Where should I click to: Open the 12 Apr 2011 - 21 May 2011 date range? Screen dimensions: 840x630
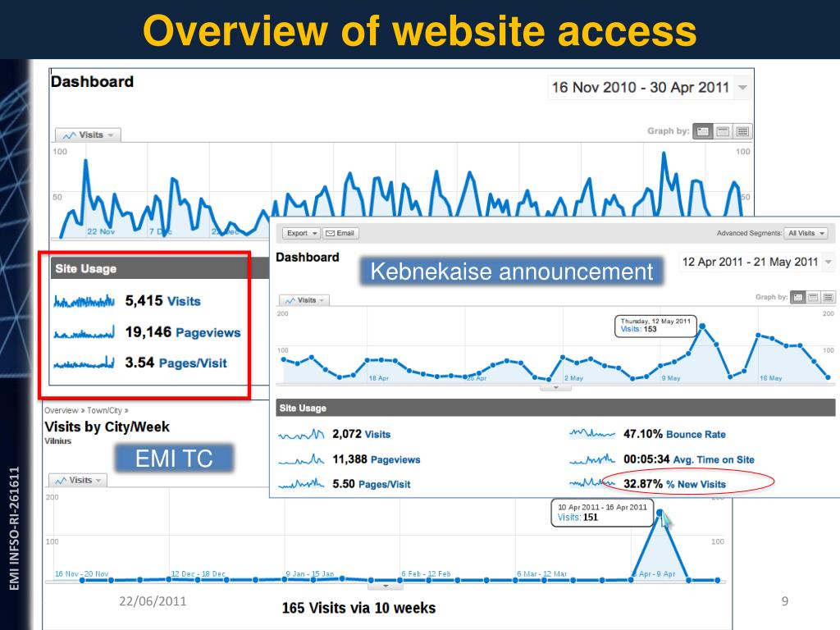[x=757, y=262]
